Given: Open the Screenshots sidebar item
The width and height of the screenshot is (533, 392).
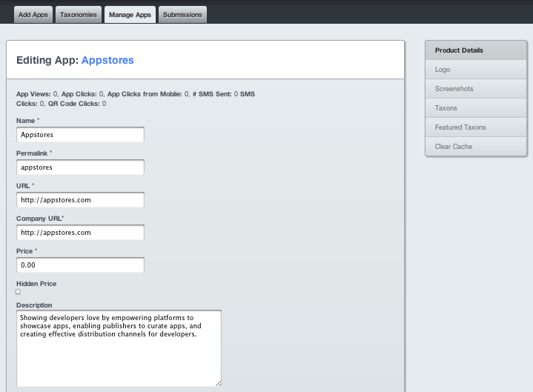Looking at the screenshot, I should click(x=476, y=89).
